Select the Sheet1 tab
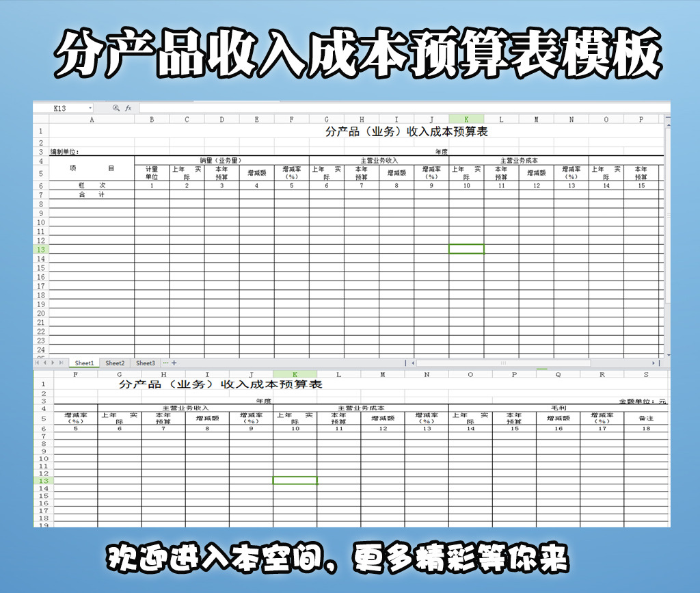Viewport: 700px width, 593px height. (x=84, y=363)
